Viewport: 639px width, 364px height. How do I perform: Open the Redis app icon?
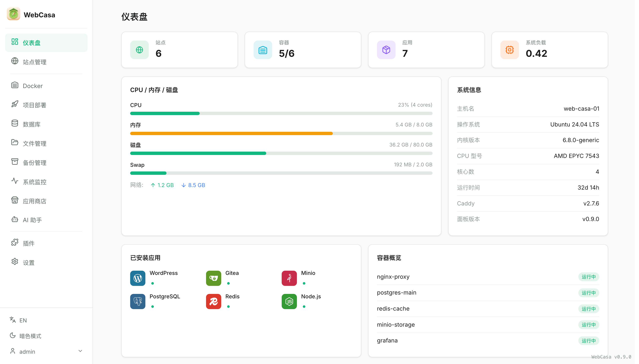[x=213, y=301]
